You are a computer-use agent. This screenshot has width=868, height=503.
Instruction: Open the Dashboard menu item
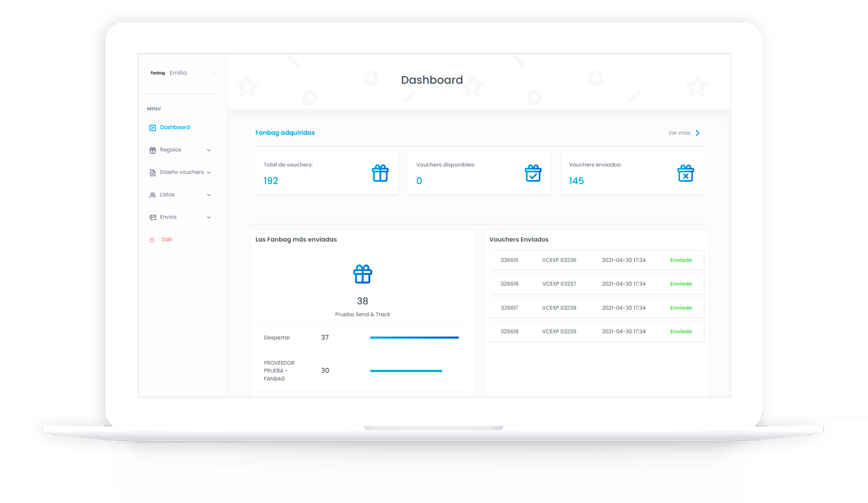click(x=175, y=127)
